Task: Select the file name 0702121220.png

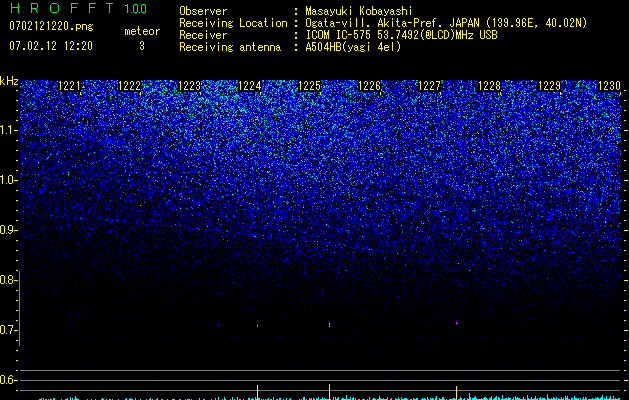Action: pos(51,27)
